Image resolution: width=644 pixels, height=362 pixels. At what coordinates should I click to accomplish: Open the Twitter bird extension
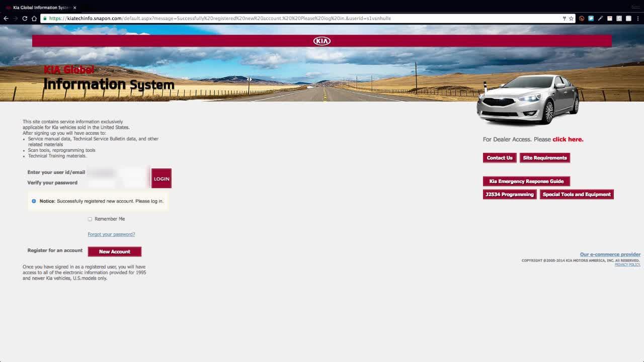pyautogui.click(x=591, y=19)
